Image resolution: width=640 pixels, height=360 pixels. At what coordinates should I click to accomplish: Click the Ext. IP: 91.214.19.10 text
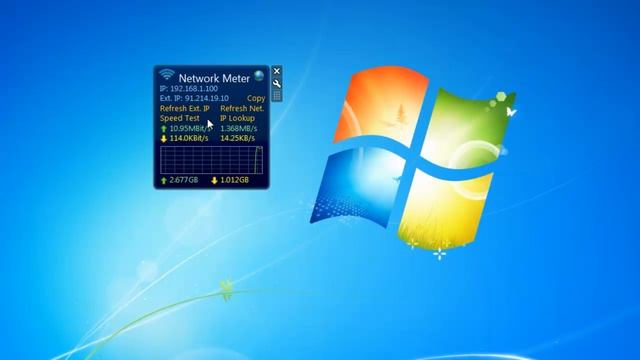point(194,98)
